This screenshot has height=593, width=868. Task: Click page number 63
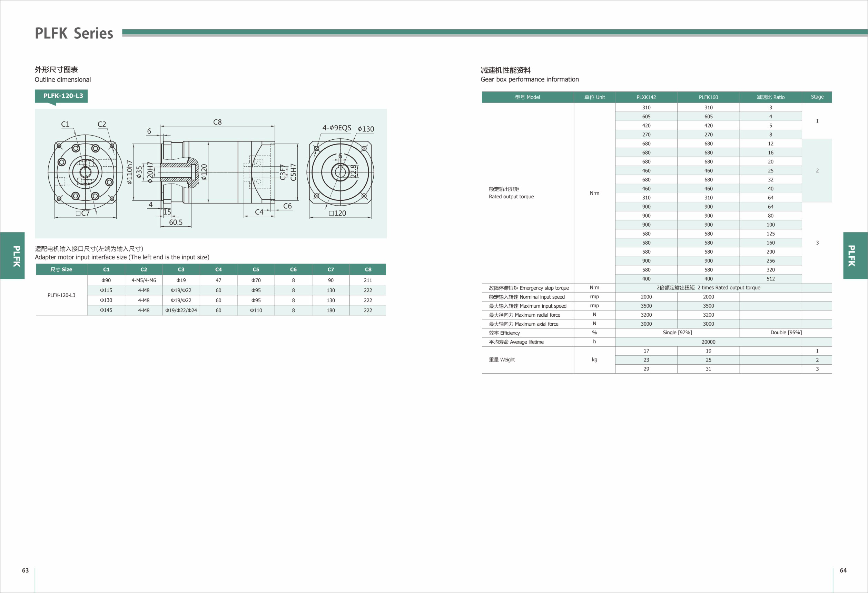[26, 570]
